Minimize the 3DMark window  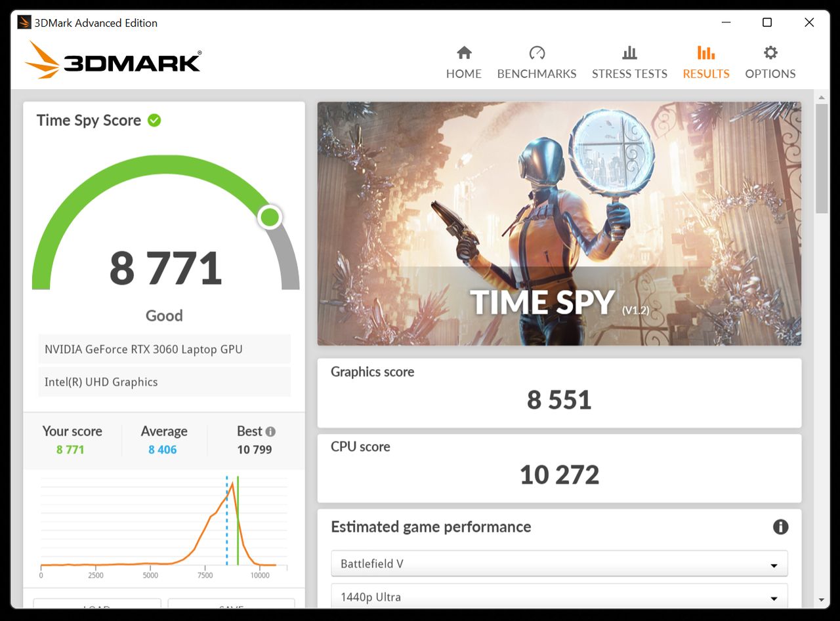tap(726, 22)
